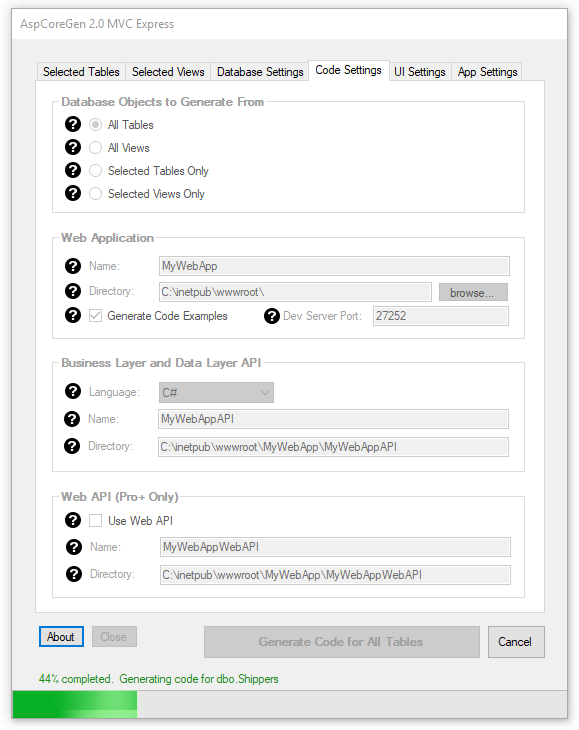Choose the Selected Tables Only option

click(95, 170)
